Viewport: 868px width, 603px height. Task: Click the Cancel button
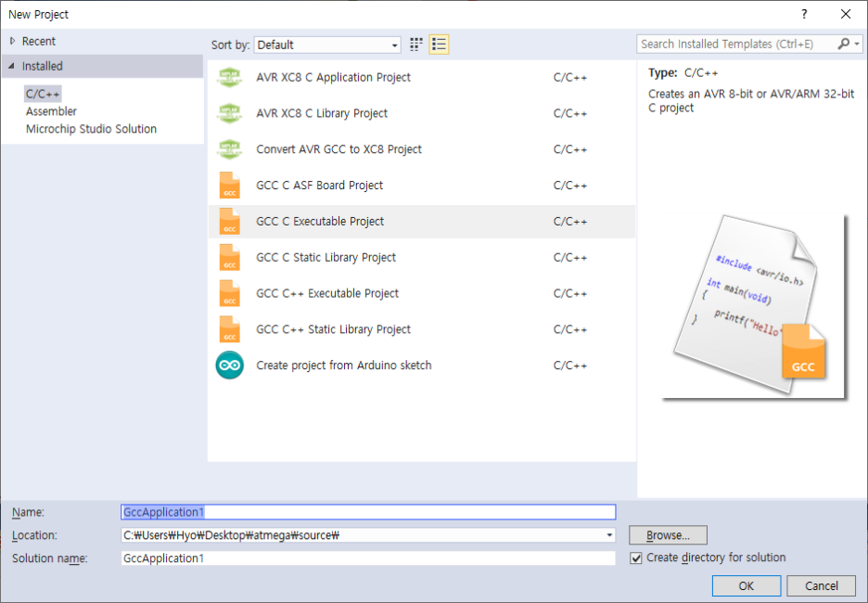pos(822,585)
